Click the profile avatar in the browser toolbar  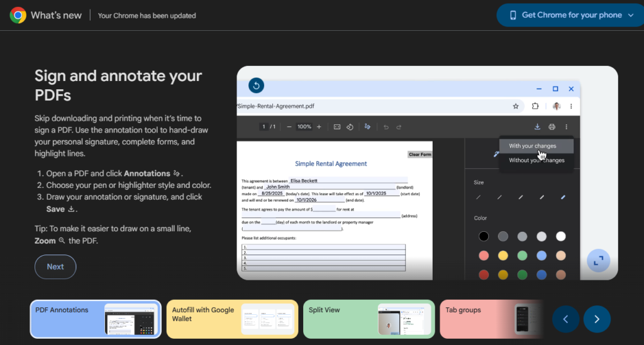pyautogui.click(x=557, y=106)
